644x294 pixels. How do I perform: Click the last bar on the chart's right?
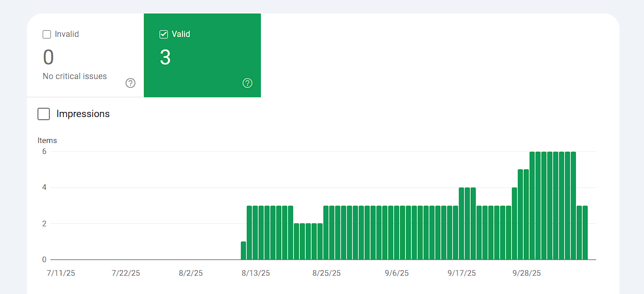pos(585,233)
